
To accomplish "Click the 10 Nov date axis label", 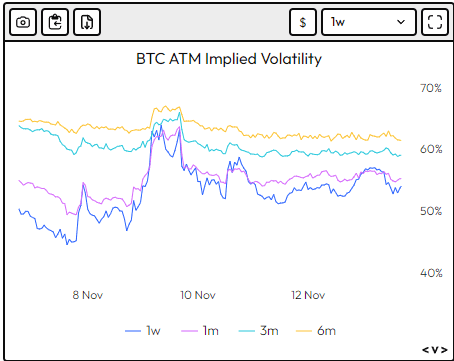I will coord(198,295).
